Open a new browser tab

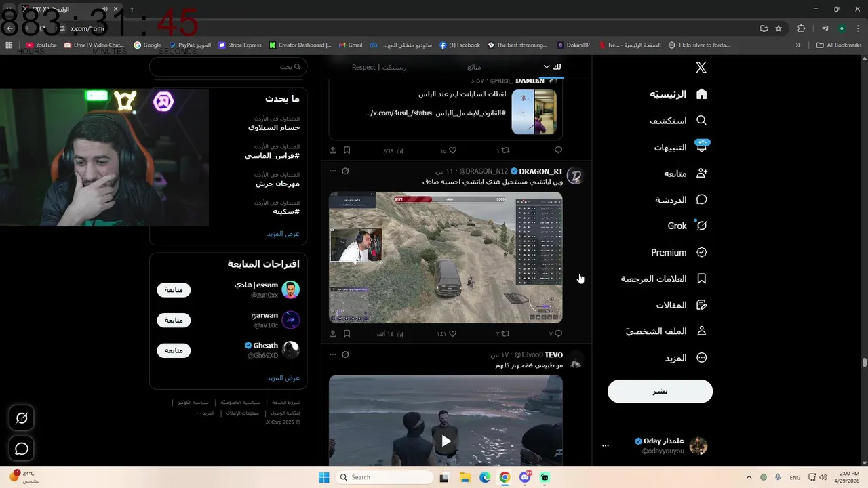(132, 9)
